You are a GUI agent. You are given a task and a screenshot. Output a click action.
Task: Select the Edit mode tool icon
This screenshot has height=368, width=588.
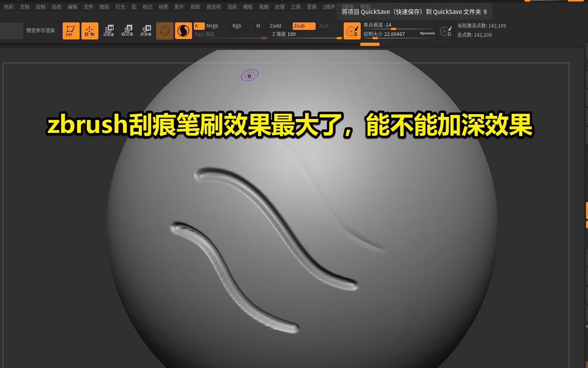point(71,31)
